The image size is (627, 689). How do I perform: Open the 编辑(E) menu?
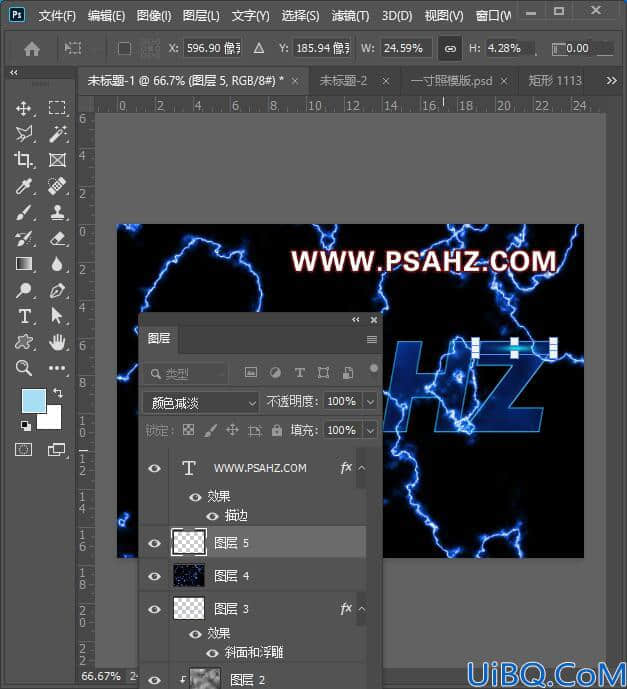click(x=106, y=16)
